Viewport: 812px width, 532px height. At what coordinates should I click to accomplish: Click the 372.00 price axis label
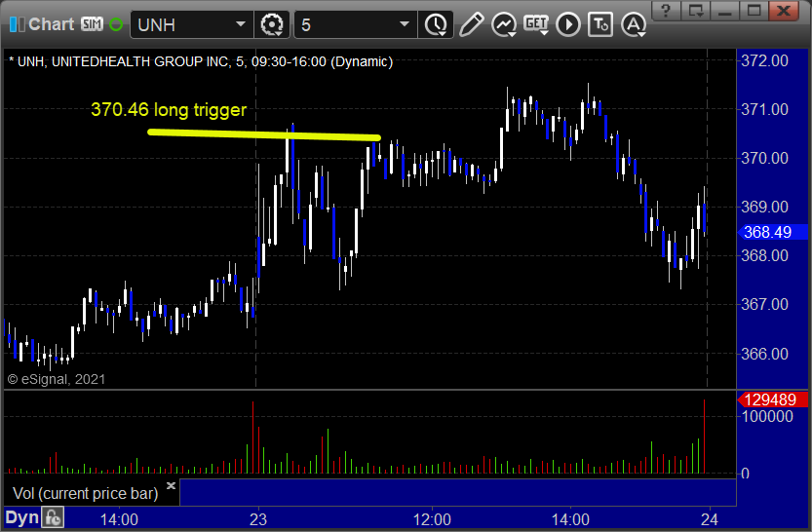[x=764, y=60]
